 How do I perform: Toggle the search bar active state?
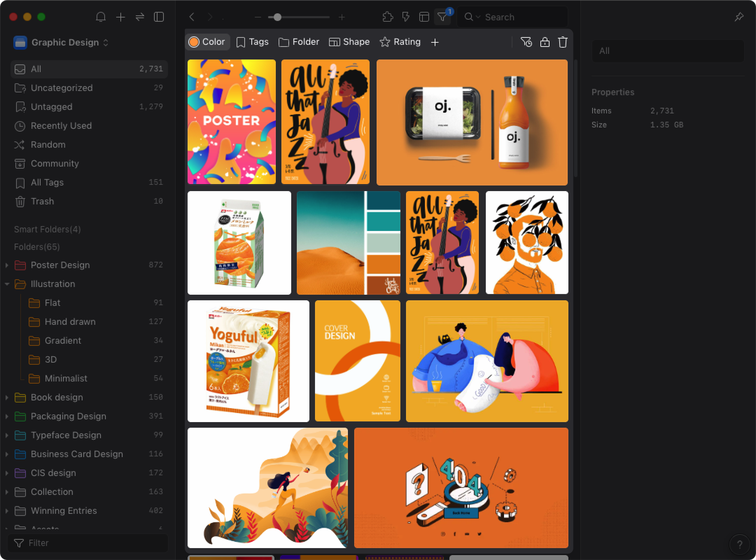pyautogui.click(x=516, y=17)
